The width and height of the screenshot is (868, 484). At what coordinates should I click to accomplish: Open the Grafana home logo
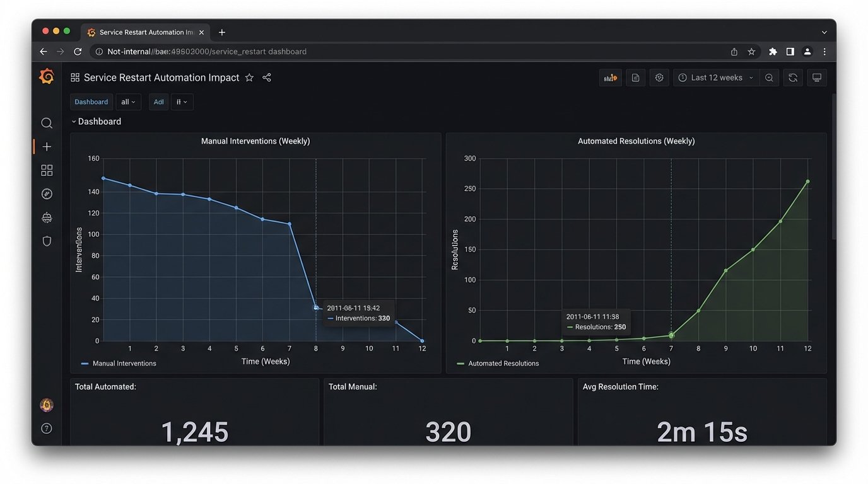(x=47, y=76)
